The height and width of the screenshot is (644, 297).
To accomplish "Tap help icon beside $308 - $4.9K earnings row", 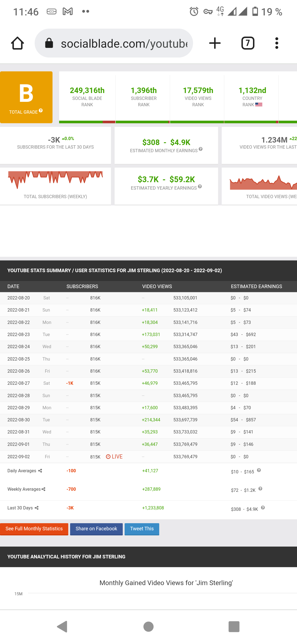I will point(263,507).
